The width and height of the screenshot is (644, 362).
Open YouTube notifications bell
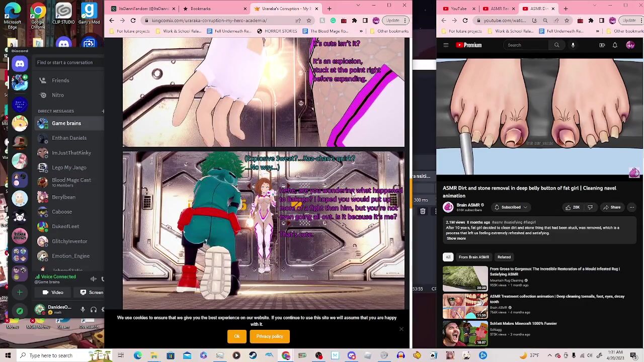[615, 45]
